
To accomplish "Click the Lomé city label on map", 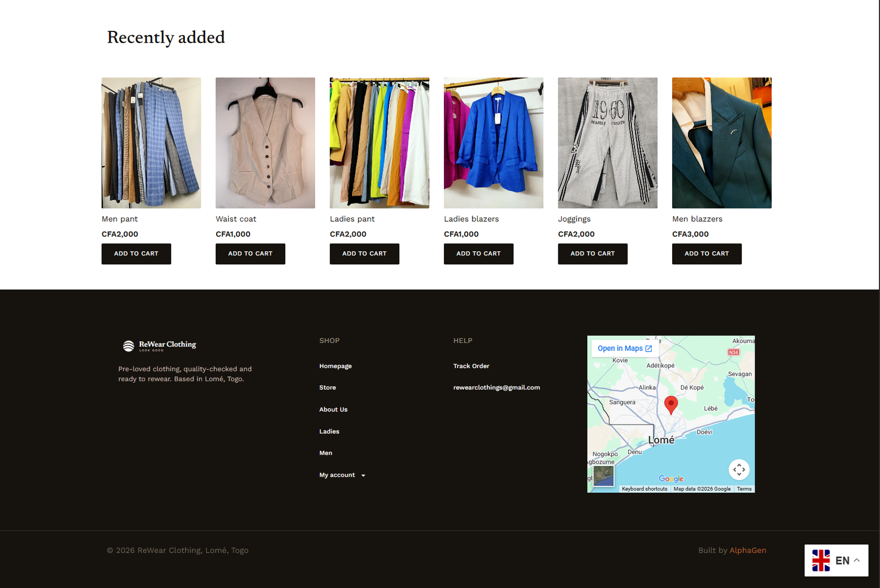I will [661, 440].
